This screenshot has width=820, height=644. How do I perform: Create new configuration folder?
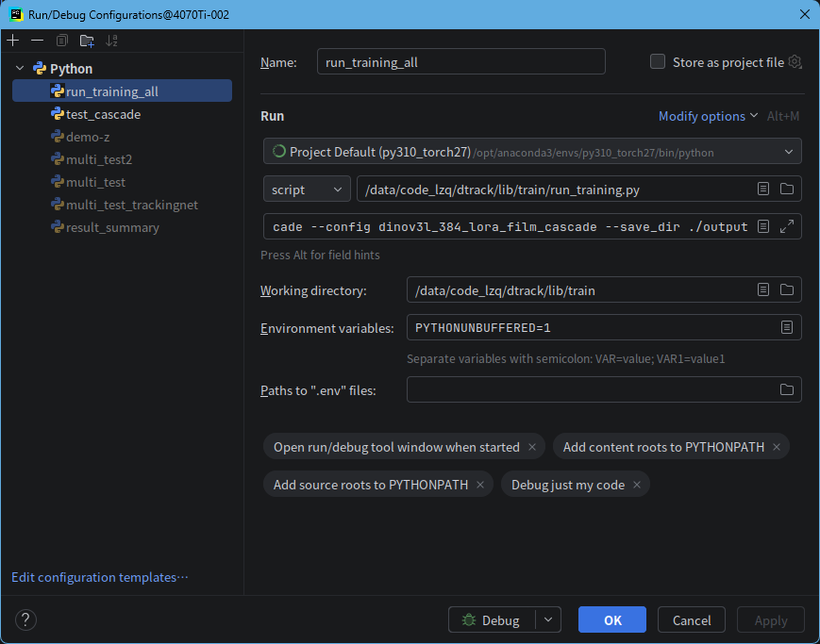(87, 41)
